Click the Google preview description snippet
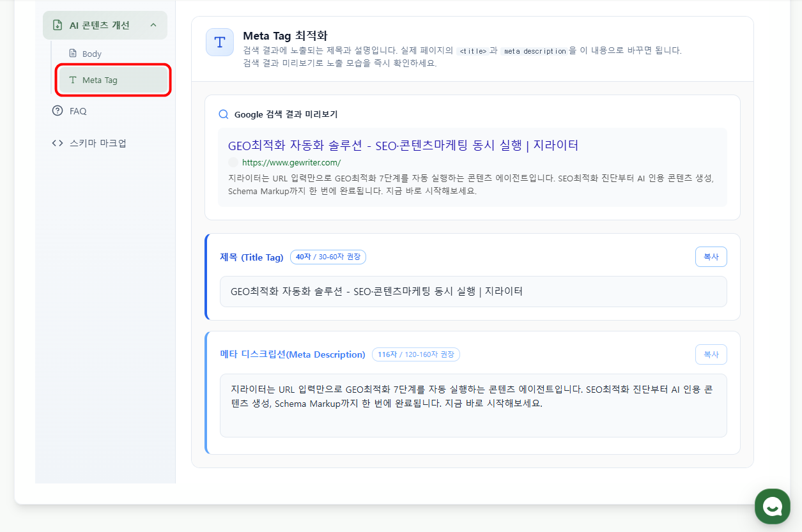 471,184
